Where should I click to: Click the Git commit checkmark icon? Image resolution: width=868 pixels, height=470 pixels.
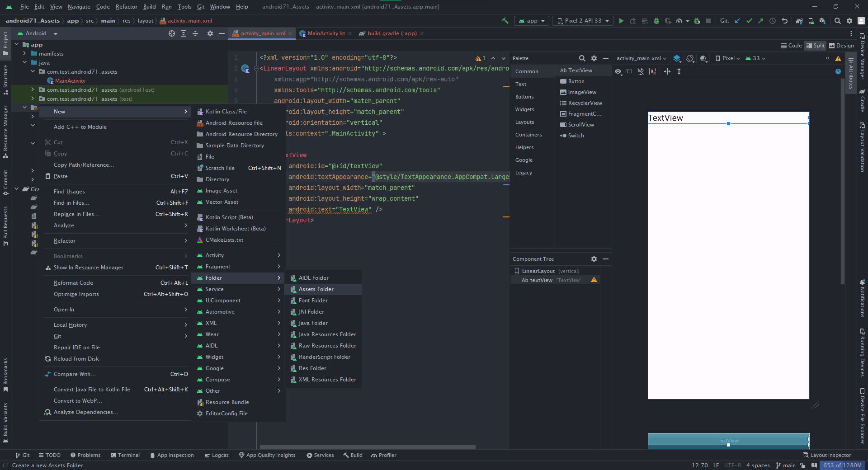point(749,21)
